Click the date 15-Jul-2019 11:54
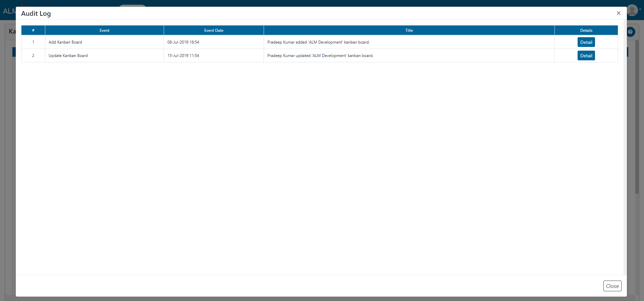 [183, 56]
